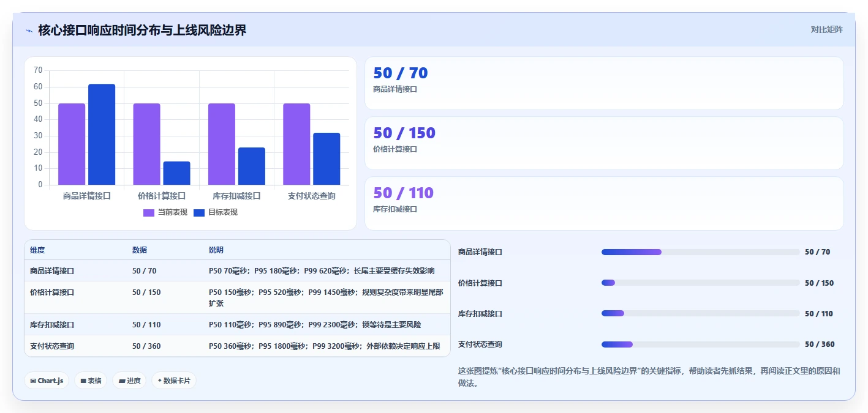Select the 商品详情接口 table row name
868x413 pixels.
click(52, 270)
